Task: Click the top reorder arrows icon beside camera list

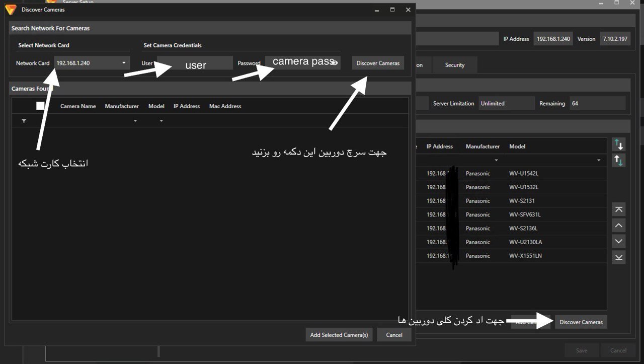Action: [619, 145]
